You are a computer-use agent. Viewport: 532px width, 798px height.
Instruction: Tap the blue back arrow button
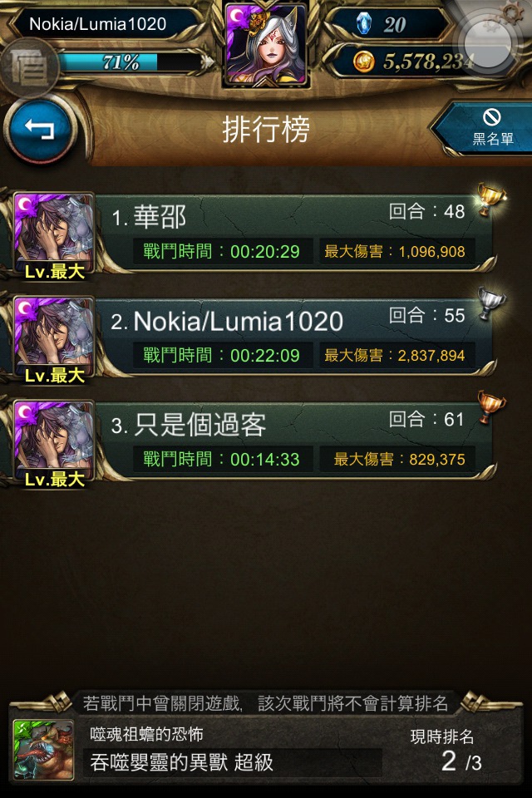pos(40,130)
